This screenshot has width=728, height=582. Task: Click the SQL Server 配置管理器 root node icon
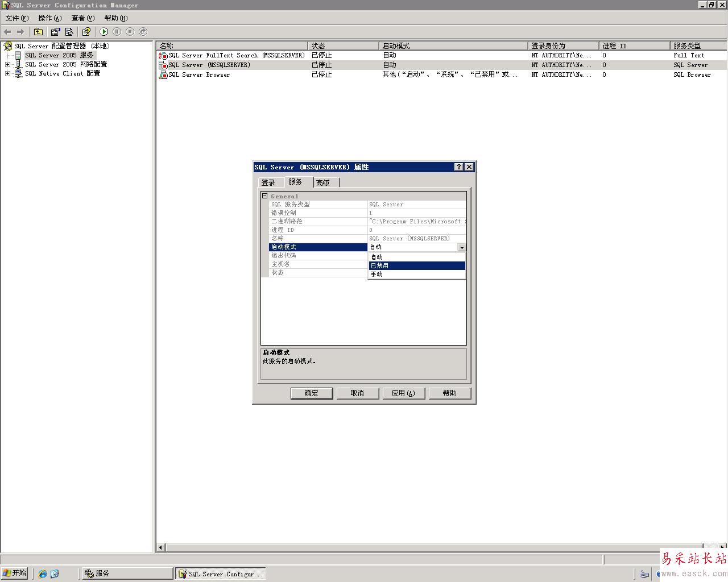pyautogui.click(x=8, y=46)
